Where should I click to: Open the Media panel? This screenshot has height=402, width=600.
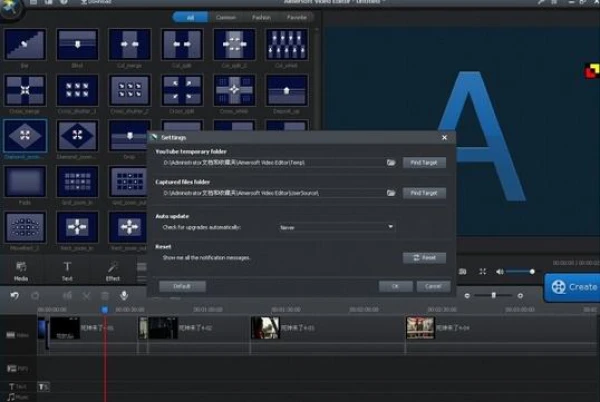click(21, 271)
